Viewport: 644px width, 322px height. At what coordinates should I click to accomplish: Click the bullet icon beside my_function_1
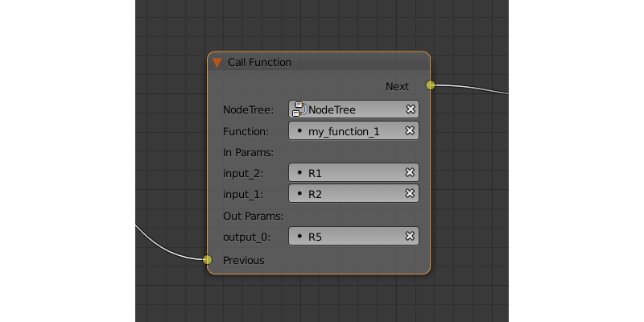pyautogui.click(x=299, y=130)
